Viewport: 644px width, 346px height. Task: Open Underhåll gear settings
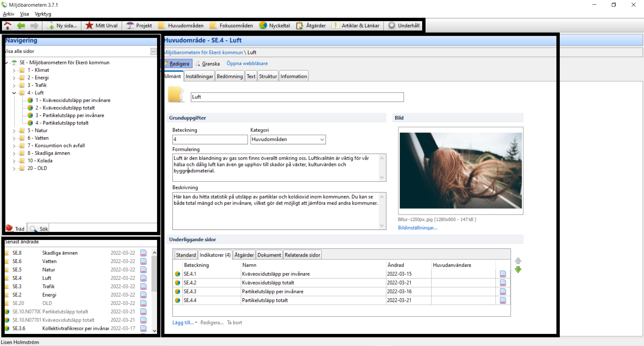pyautogui.click(x=404, y=26)
